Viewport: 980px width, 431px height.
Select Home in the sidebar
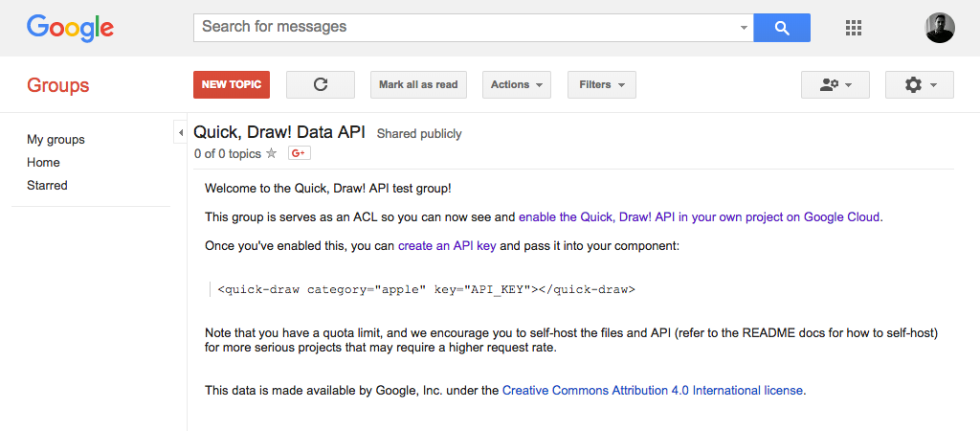click(43, 163)
